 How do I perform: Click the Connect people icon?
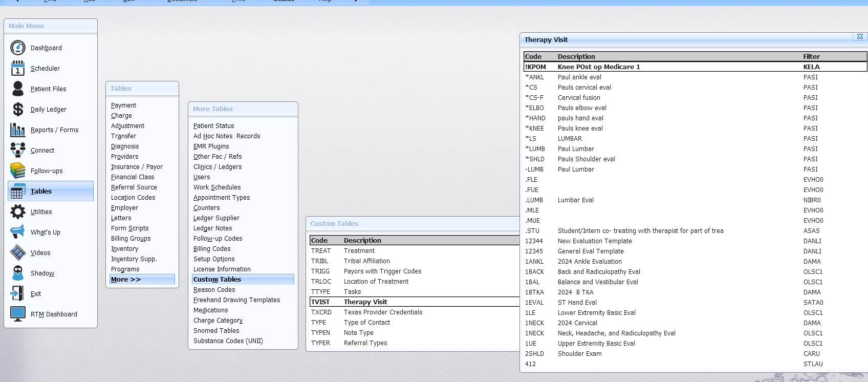tap(18, 150)
